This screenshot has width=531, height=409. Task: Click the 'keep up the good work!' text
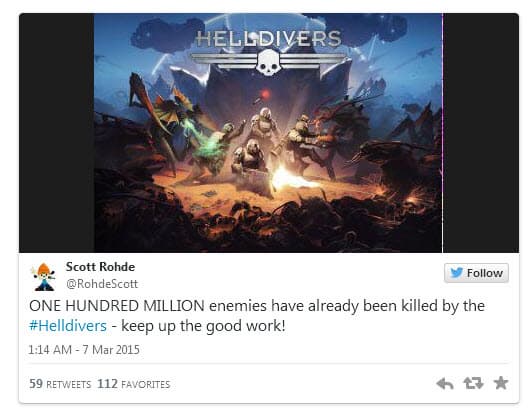click(x=203, y=326)
